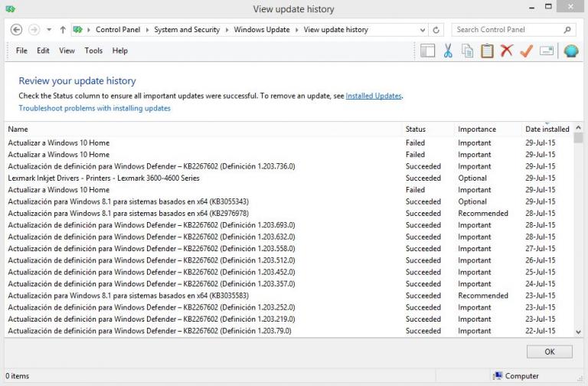Click the pane layout toolbar icon
Viewport: 588px width, 386px height.
click(x=428, y=51)
